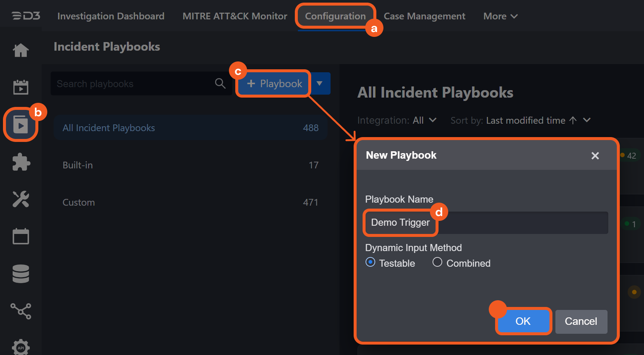Viewport: 644px width, 355px height.
Task: Open the integrations puzzle piece icon
Action: coord(21,162)
